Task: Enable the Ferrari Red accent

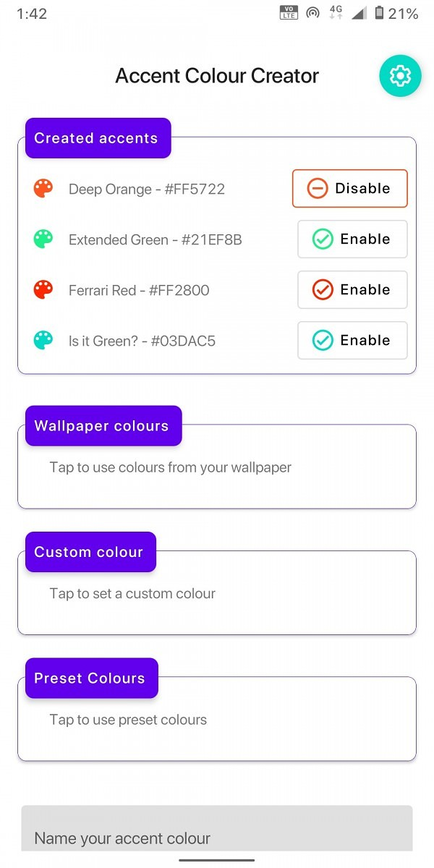Action: (x=352, y=290)
